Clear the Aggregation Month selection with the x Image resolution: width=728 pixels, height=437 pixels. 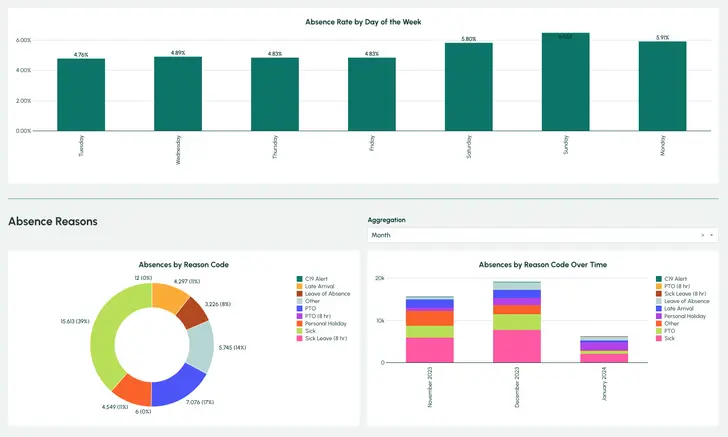point(702,235)
